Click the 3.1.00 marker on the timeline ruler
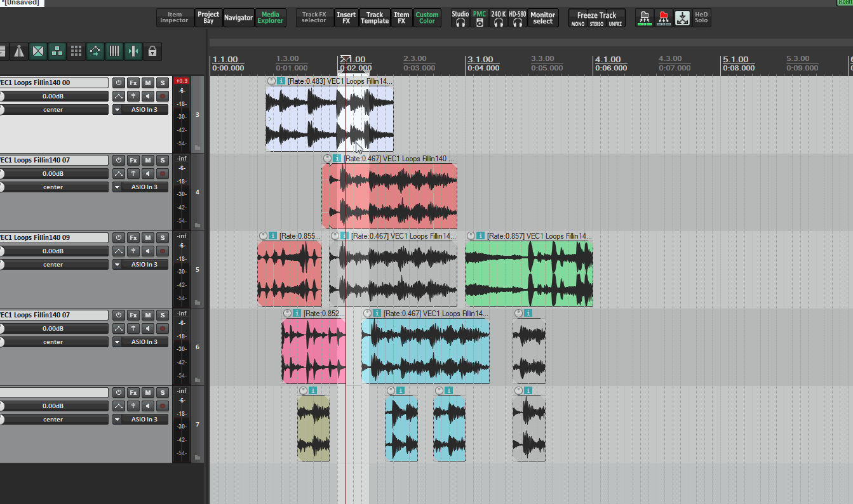Viewport: 853px width, 504px height. [x=480, y=60]
